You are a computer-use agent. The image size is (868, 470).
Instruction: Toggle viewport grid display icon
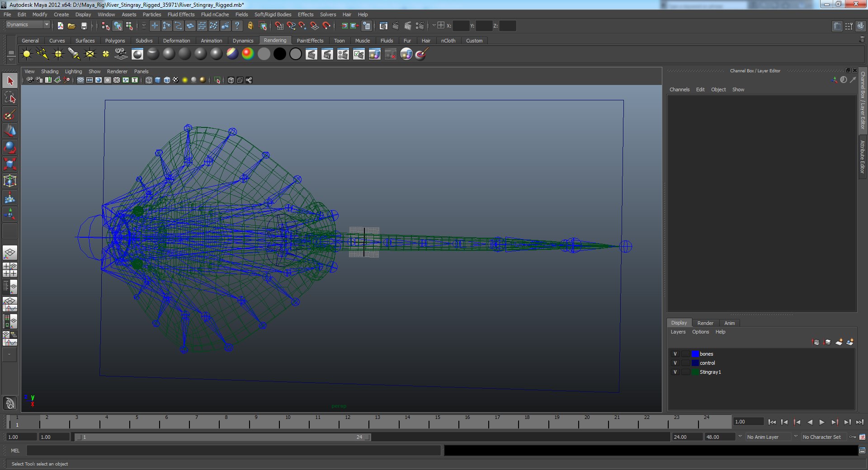pyautogui.click(x=80, y=80)
